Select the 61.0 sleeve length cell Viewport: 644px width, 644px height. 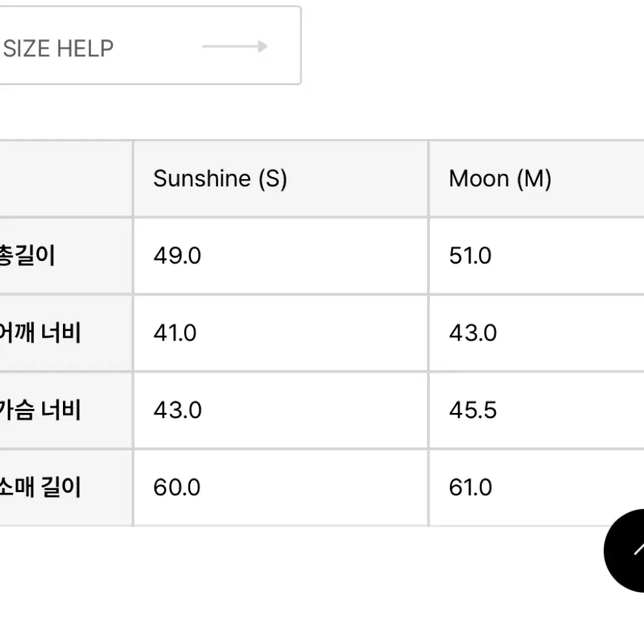tap(536, 488)
